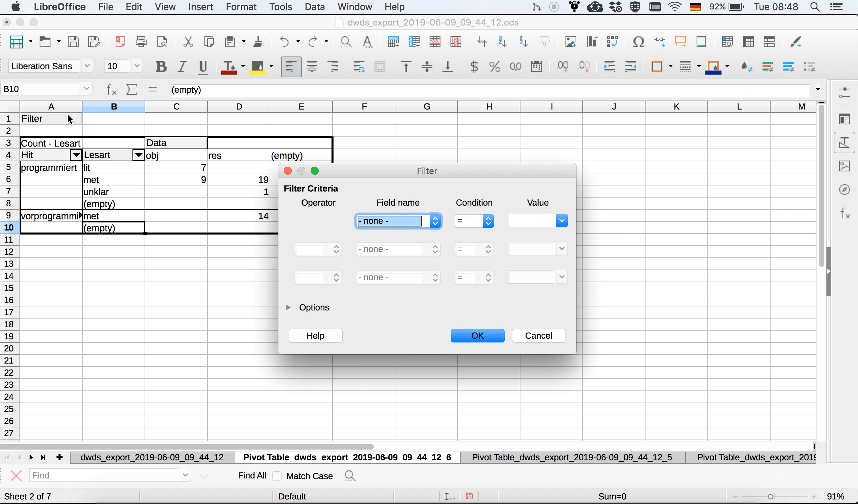This screenshot has height=504, width=858.
Task: Click the Help button in Filter dialog
Action: tap(315, 335)
